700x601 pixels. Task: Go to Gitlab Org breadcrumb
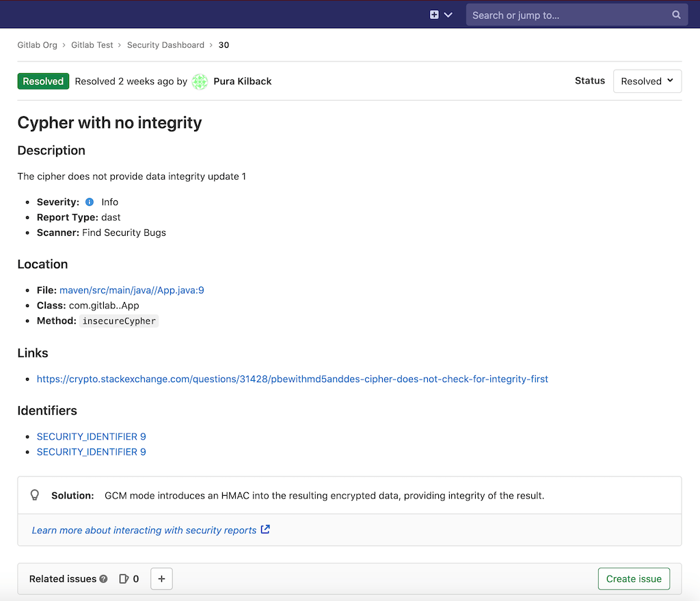pyautogui.click(x=38, y=45)
